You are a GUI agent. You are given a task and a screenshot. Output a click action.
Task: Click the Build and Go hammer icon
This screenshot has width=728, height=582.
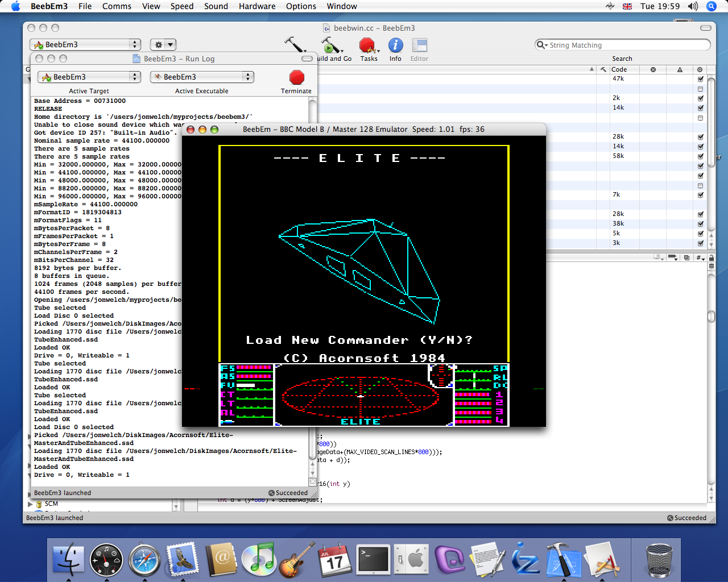pos(330,45)
